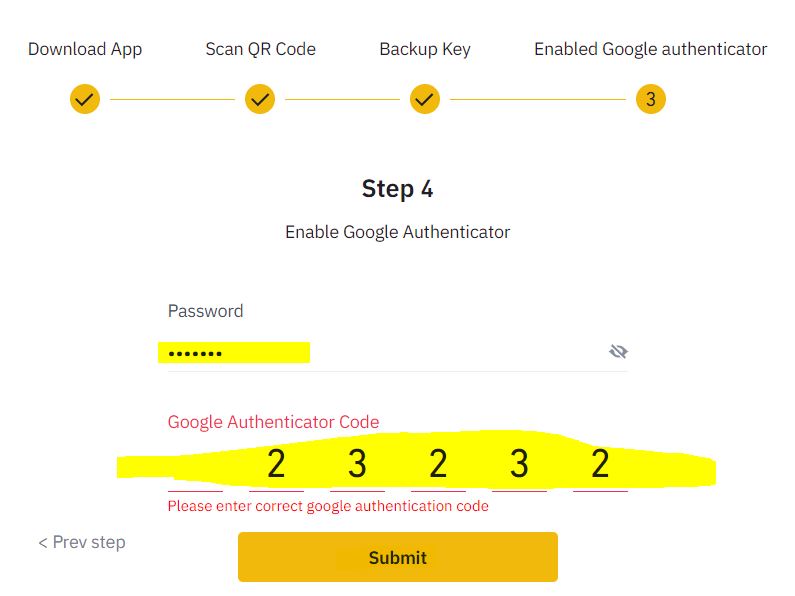The width and height of the screenshot is (795, 596).
Task: Click the Enabled Google authenticator step label
Action: coord(651,49)
